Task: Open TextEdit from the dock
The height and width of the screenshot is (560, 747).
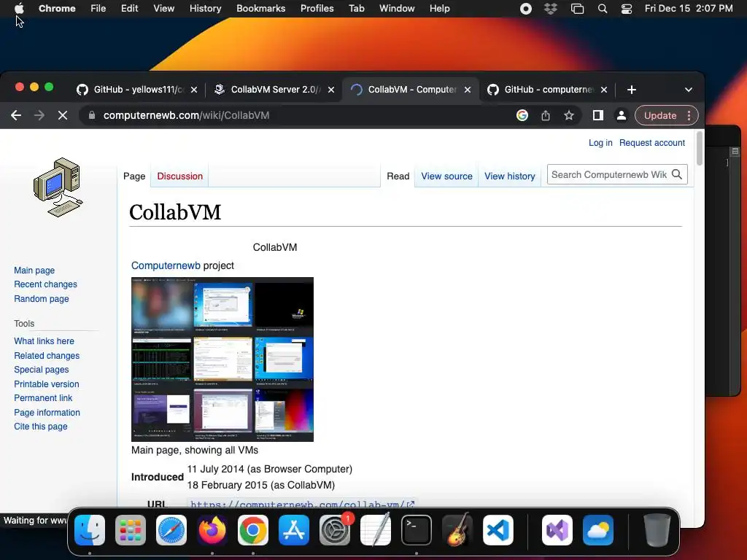Action: tap(376, 530)
